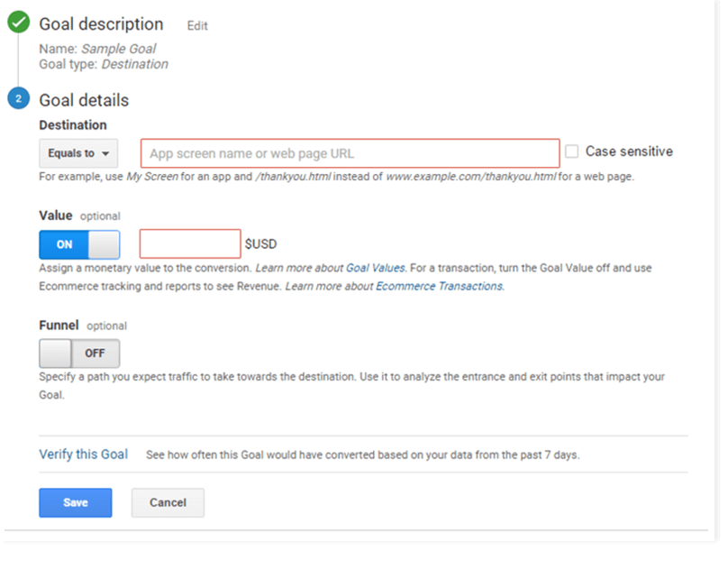Image resolution: width=728 pixels, height=569 pixels.
Task: Cancel the goal setup
Action: click(168, 502)
